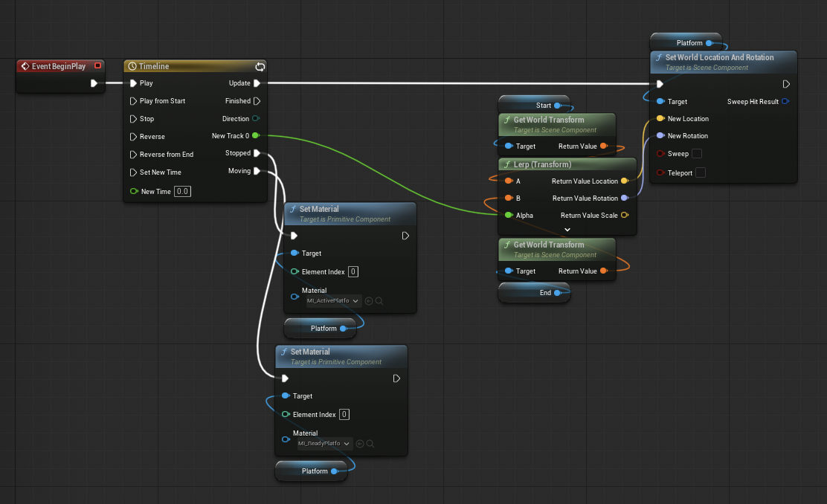Click the red Teleport input pin
The height and width of the screenshot is (504, 827).
[660, 172]
